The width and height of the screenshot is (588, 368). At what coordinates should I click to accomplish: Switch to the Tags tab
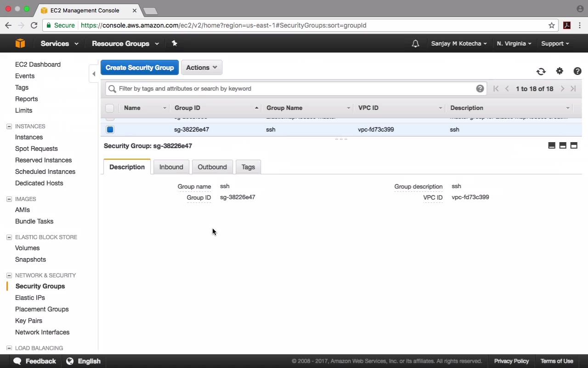(x=248, y=167)
